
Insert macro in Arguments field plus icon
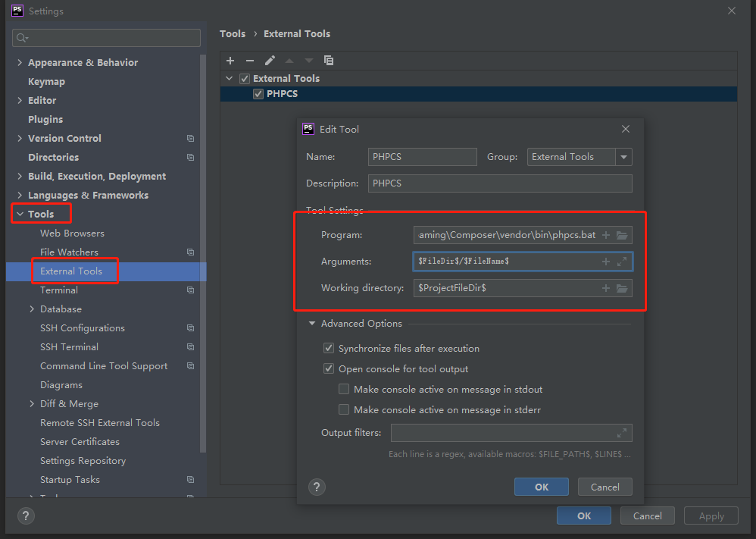pos(606,262)
